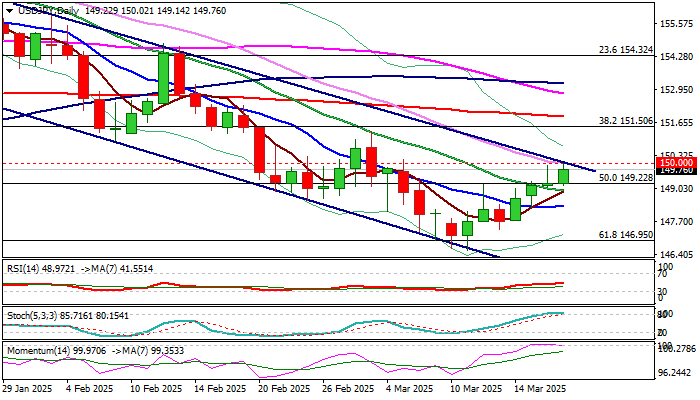Click the latest green candle near 149.760
This screenshot has height=400, width=700.
click(563, 176)
